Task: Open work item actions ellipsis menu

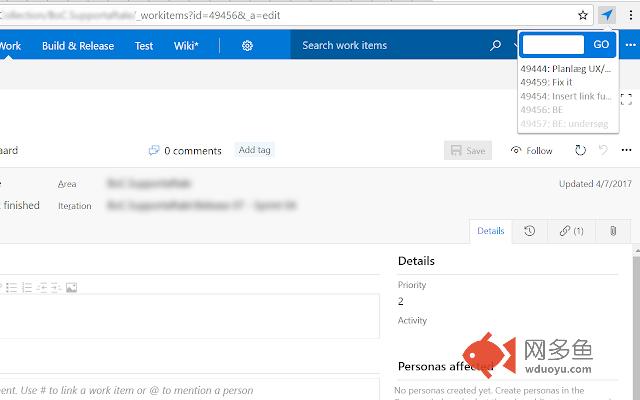Action: [x=629, y=151]
